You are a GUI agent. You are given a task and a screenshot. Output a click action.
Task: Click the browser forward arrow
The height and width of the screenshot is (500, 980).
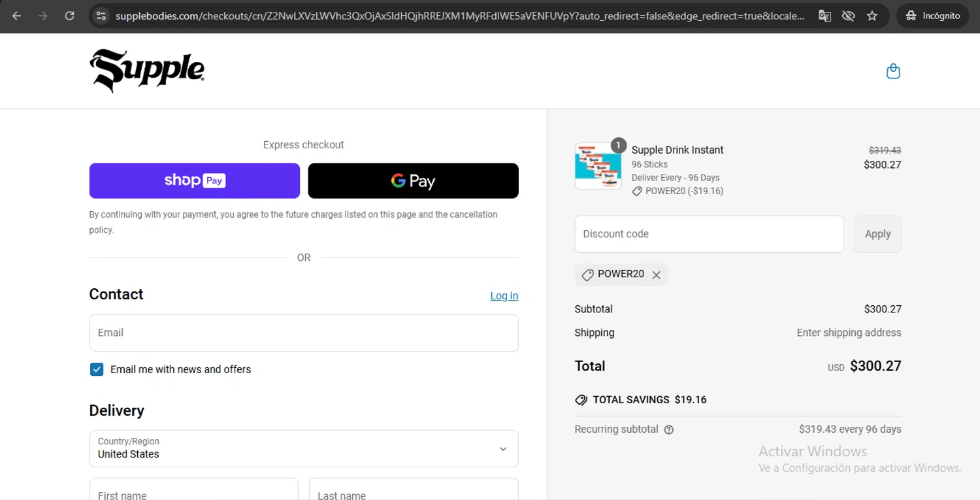[x=43, y=16]
